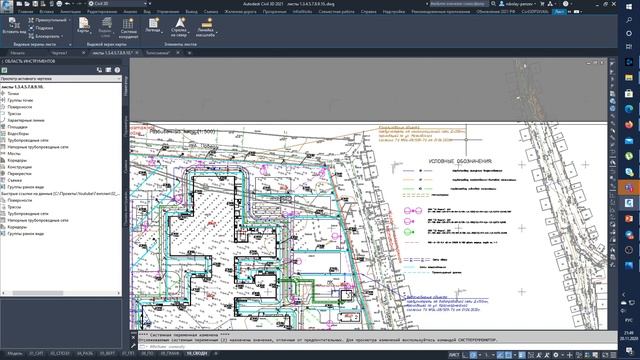Screen dimensions: 640x360
Task: Click the Plot printer icon in quick access toolbar
Action: pos(59,4)
